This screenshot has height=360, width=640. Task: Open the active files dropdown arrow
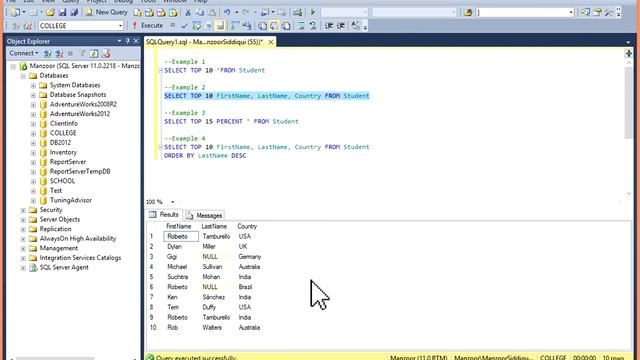628,42
